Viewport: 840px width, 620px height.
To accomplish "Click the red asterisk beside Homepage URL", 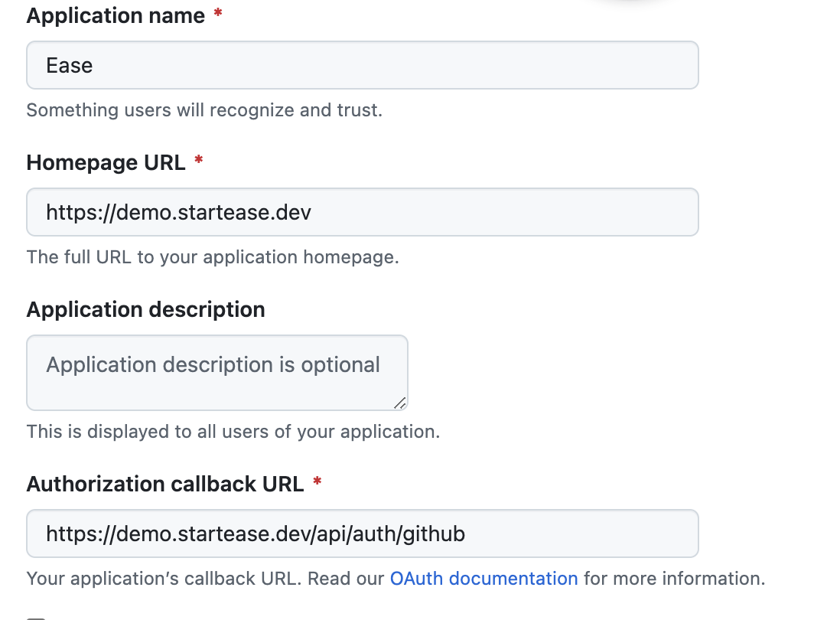I will tap(197, 161).
